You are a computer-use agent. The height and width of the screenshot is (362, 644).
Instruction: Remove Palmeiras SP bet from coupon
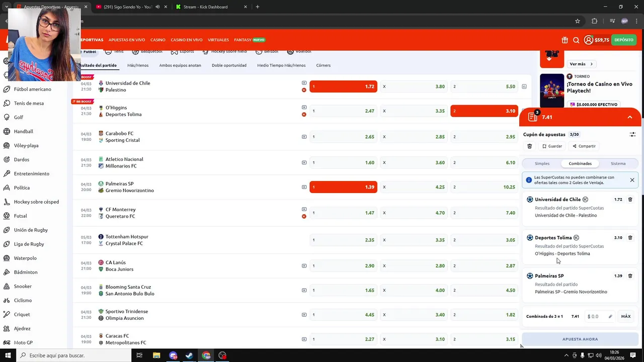(x=630, y=276)
